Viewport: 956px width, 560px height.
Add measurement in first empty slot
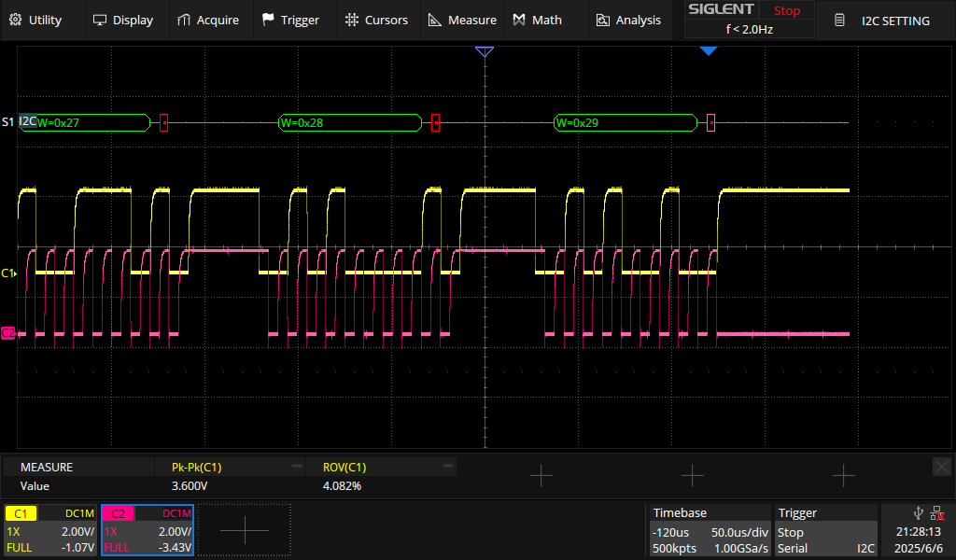(x=541, y=475)
